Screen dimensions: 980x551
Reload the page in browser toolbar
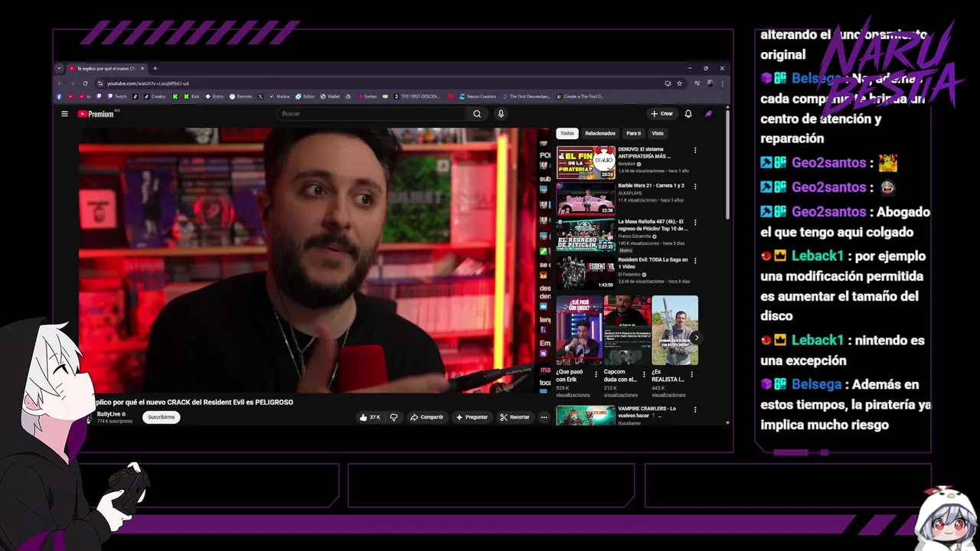pyautogui.click(x=85, y=83)
